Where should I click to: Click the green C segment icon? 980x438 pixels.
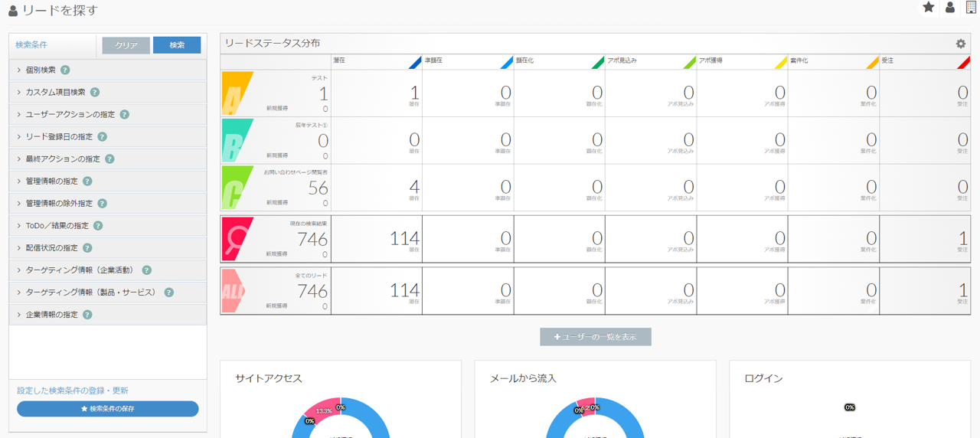(236, 188)
